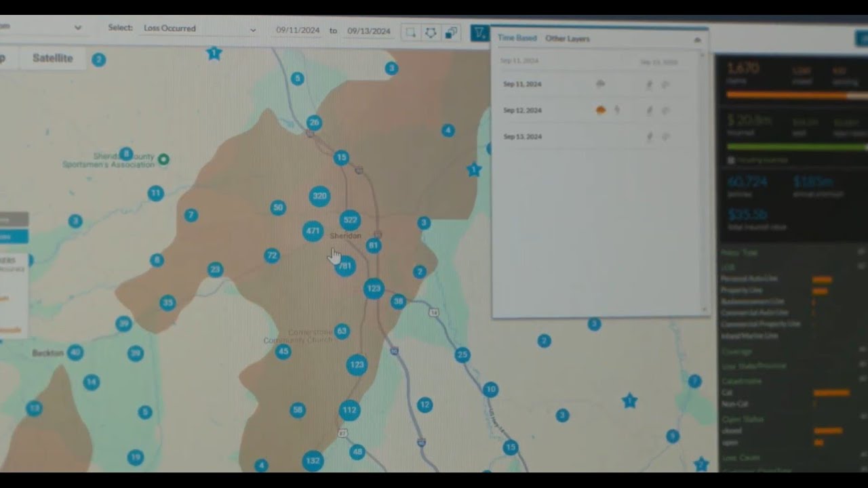Switch map to Satellite view
The width and height of the screenshot is (868, 488).
[52, 58]
